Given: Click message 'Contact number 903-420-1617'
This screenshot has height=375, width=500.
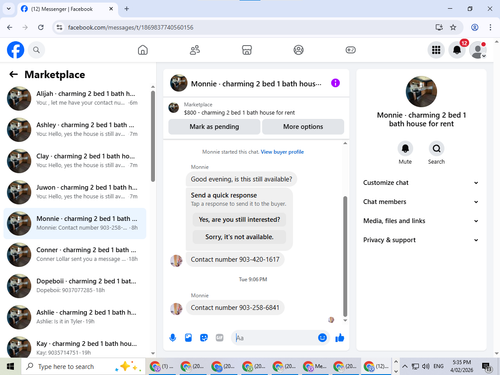Looking at the screenshot, I should (x=235, y=259).
